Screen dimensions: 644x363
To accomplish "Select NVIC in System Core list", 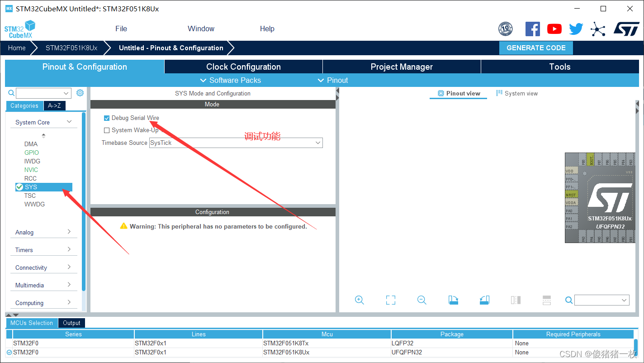I will 31,170.
